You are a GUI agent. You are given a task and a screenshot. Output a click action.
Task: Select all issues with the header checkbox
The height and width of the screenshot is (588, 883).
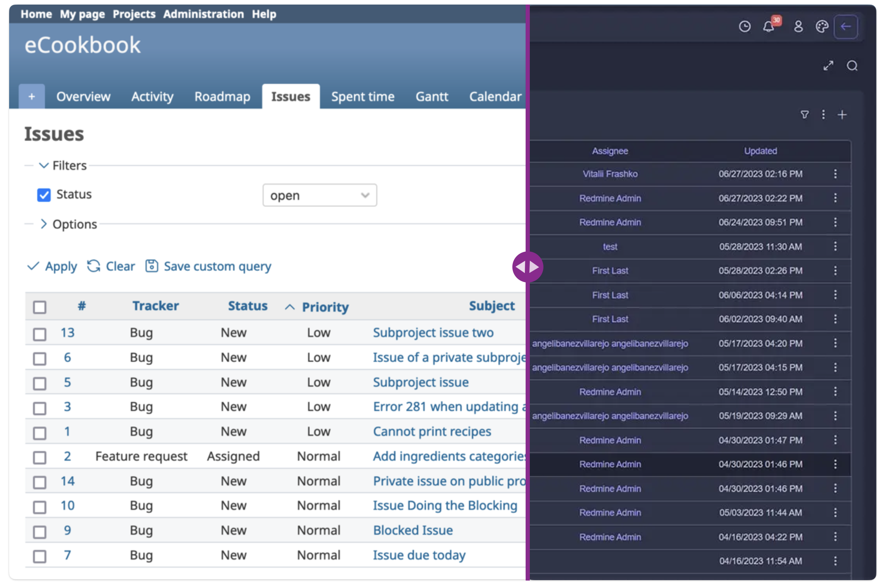tap(39, 307)
